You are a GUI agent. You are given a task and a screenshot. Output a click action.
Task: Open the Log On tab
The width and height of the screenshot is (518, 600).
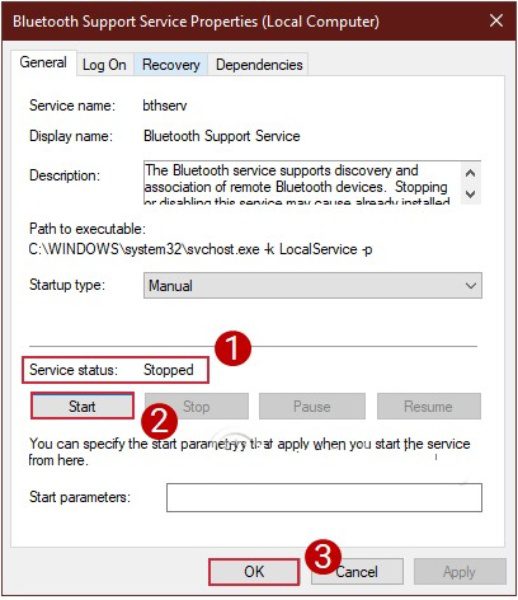click(104, 65)
